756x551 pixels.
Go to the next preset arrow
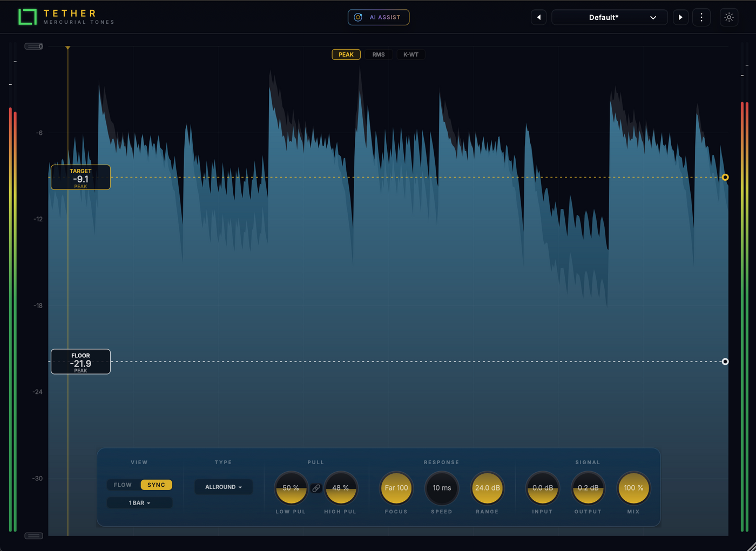coord(680,17)
